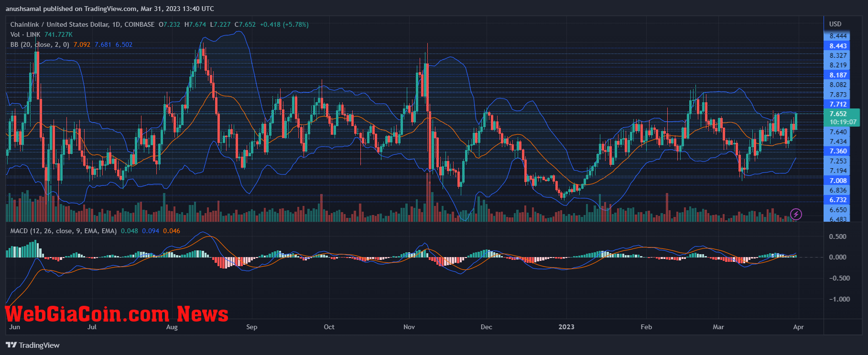This screenshot has width=868, height=355.
Task: Select the Vol · LINK indicator label
Action: [x=25, y=34]
